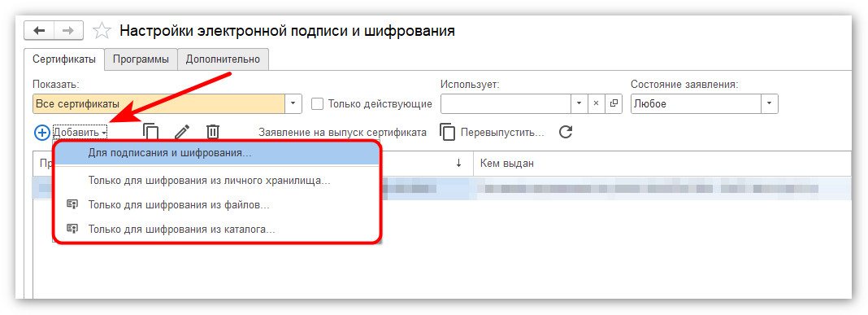Expand Состояние заявления dropdown arrow
Viewport: 868px width, 315px height.
click(770, 103)
